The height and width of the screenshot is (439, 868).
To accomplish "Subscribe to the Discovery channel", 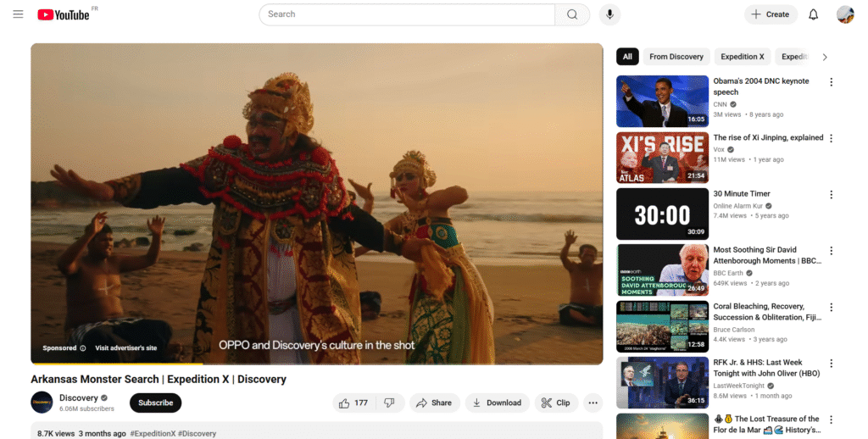I will (155, 403).
